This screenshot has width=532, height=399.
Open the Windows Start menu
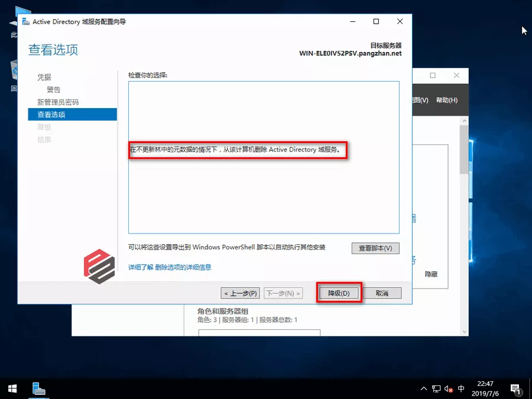coord(12,388)
